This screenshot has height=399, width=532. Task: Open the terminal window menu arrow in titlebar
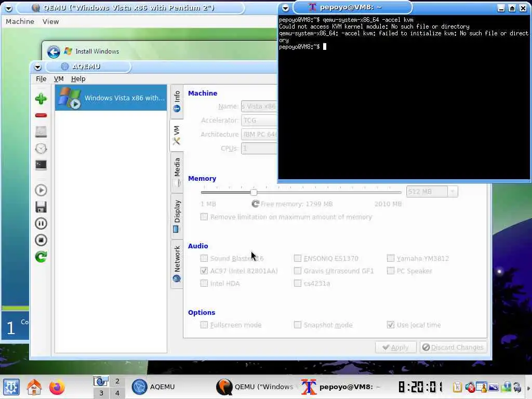285,8
